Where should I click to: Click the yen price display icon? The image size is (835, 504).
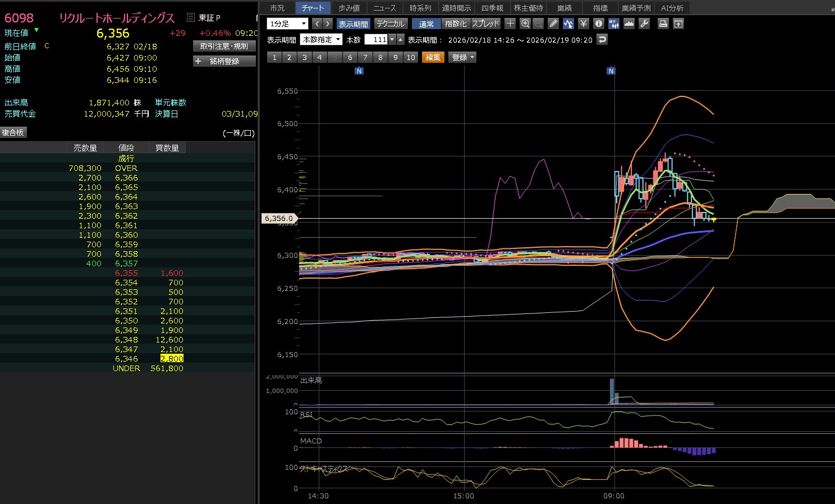[x=584, y=24]
